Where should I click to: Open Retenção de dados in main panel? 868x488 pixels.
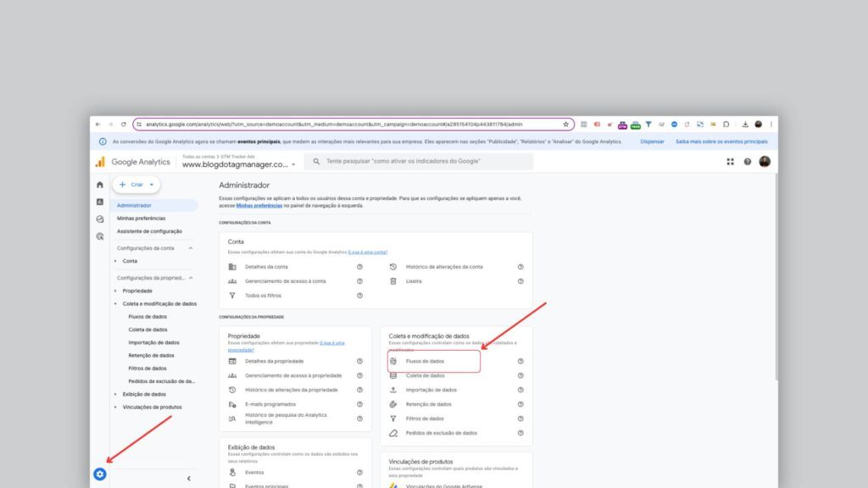pyautogui.click(x=428, y=404)
